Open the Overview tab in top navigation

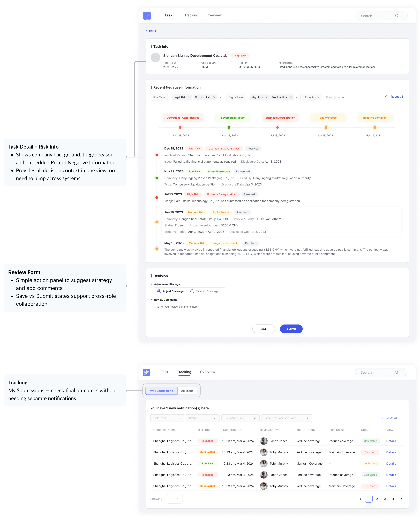tap(214, 15)
